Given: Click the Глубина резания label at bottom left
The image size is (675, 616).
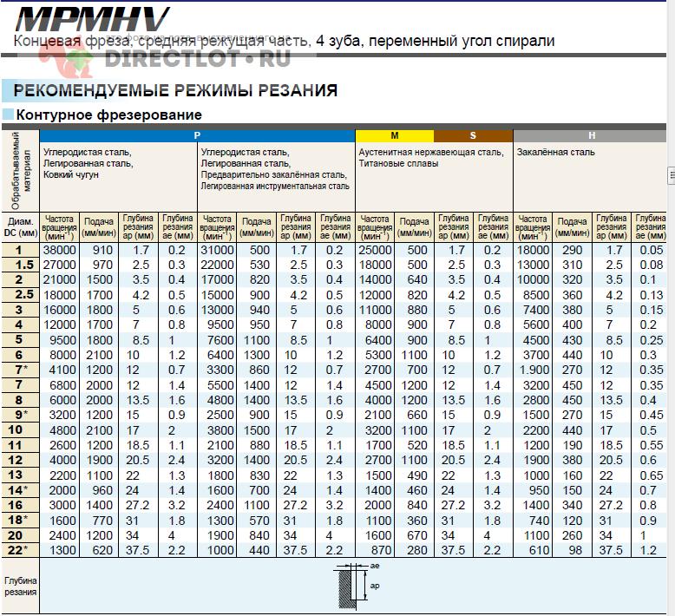Looking at the screenshot, I should (19, 586).
